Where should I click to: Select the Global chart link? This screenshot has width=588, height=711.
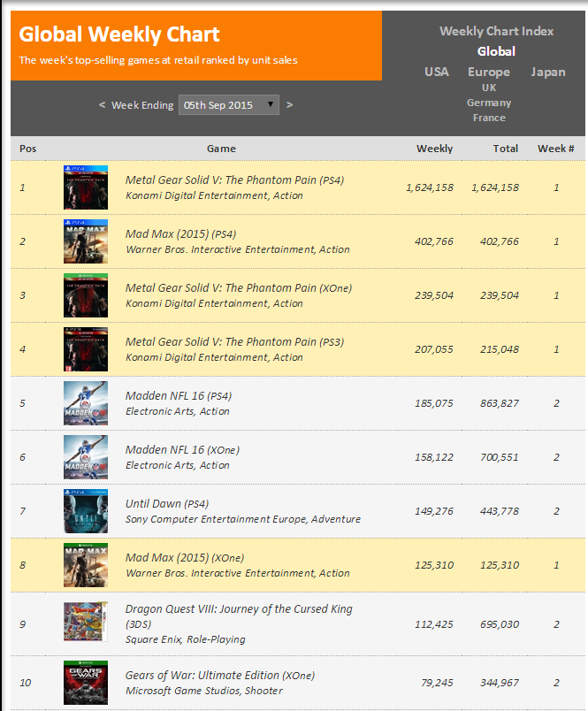pos(496,51)
